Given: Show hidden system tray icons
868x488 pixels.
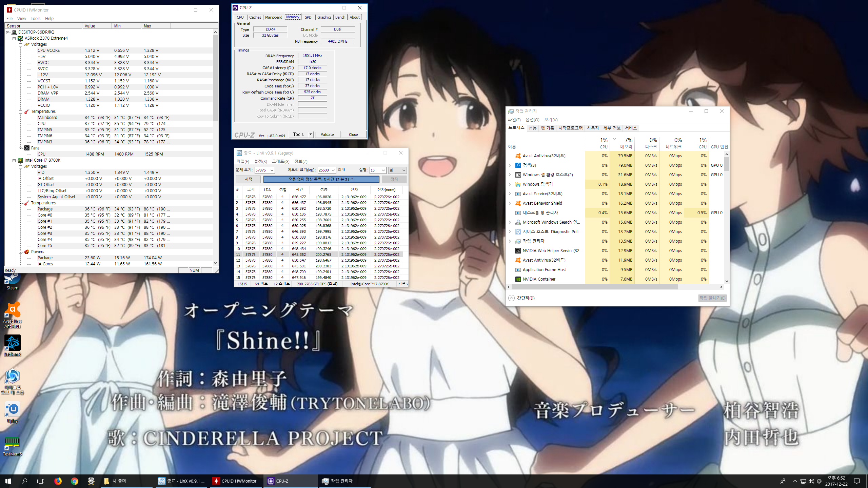Looking at the screenshot, I should (x=795, y=481).
